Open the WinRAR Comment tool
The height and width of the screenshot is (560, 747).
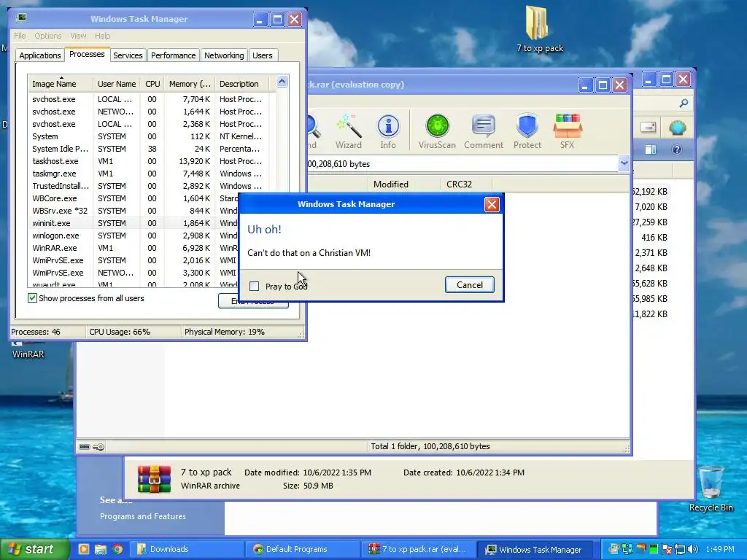pos(483,131)
